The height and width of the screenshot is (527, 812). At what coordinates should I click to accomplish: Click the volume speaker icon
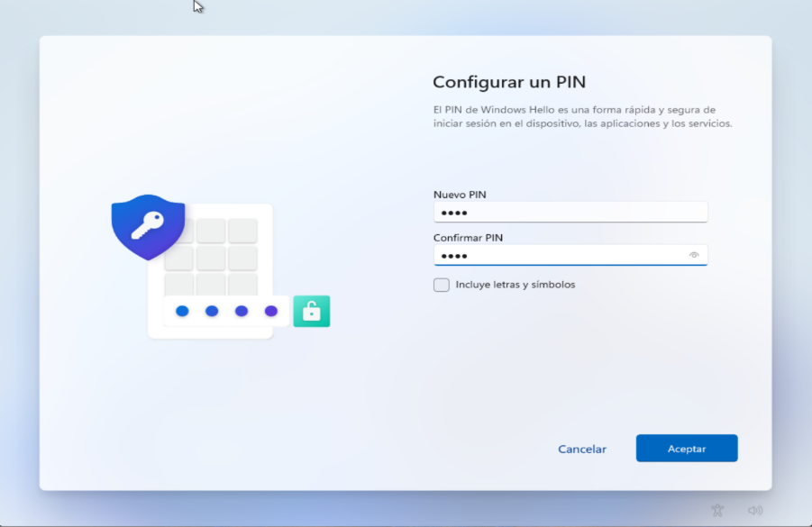pos(755,510)
